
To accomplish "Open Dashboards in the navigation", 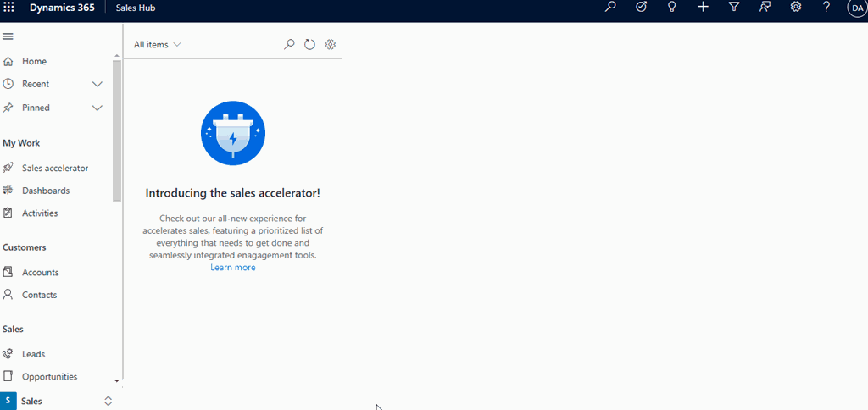I will pos(45,191).
